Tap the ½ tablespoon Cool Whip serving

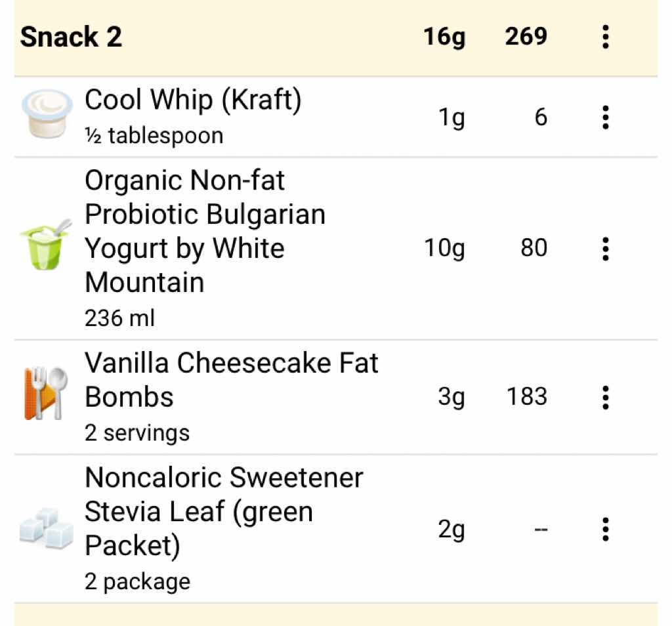(x=154, y=136)
